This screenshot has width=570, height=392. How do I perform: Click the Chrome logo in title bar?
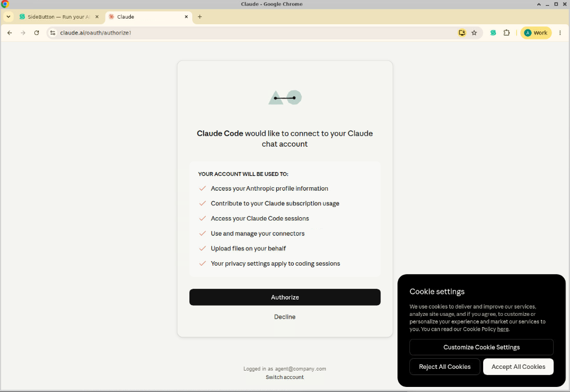(x=5, y=4)
